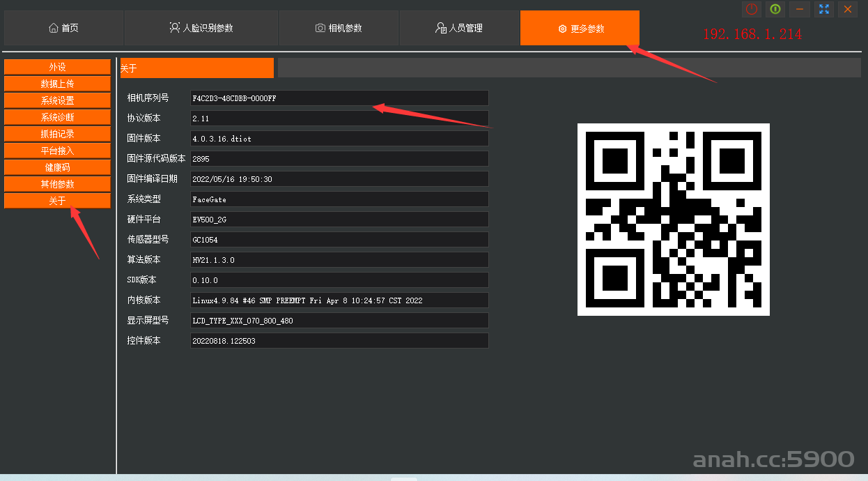Open the 平台接入 settings

pyautogui.click(x=57, y=151)
